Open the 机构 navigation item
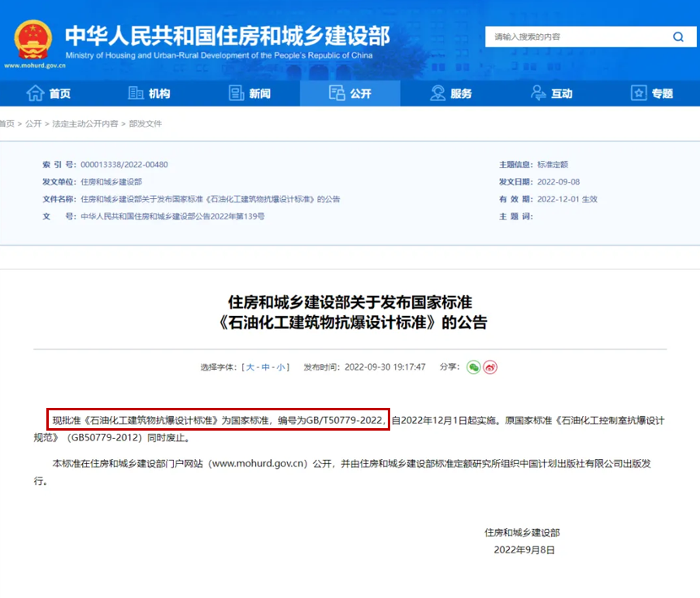This screenshot has width=700, height=598. 149,93
